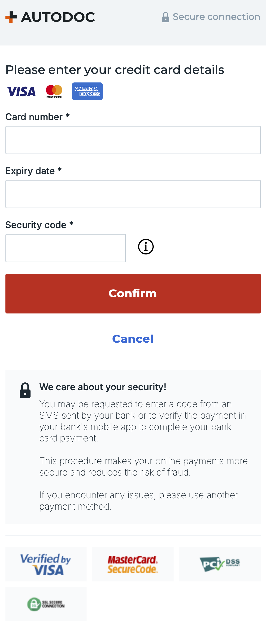The width and height of the screenshot is (266, 644).
Task: Click the Verified by Visa badge
Action: [x=46, y=564]
